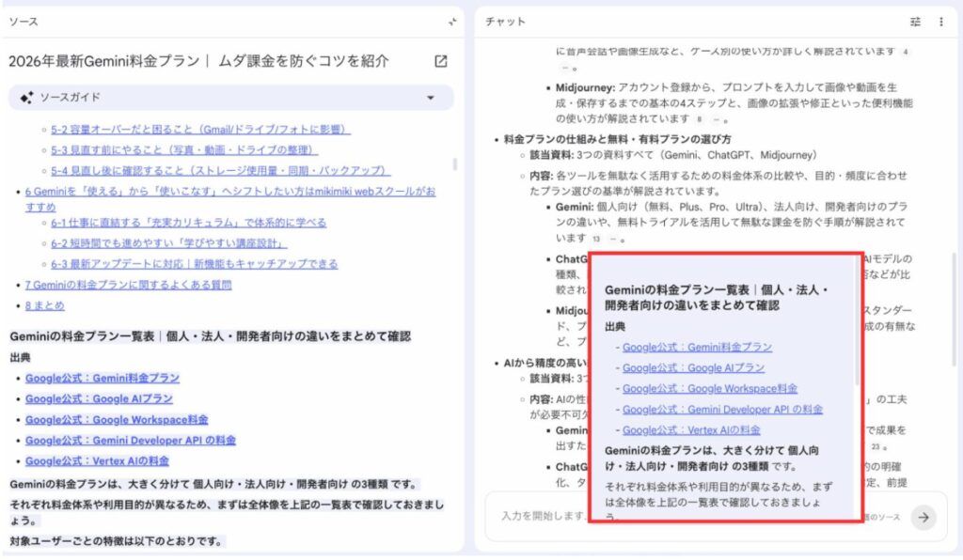Open chat configuration sliders icon

pos(916,22)
